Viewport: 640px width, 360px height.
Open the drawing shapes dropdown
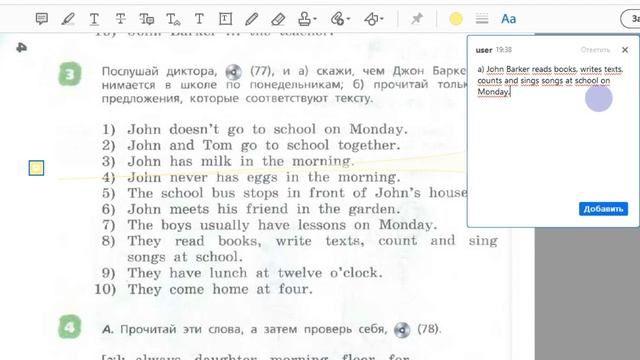tap(373, 19)
